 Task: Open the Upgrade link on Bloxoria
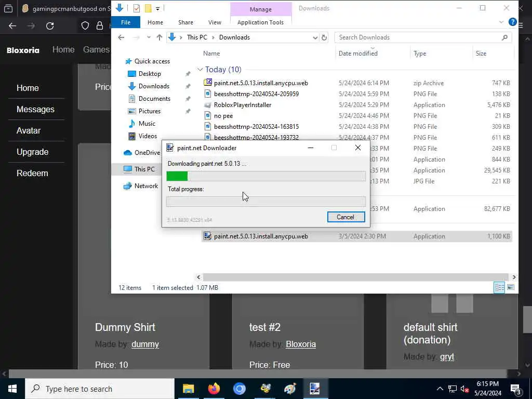[33, 152]
